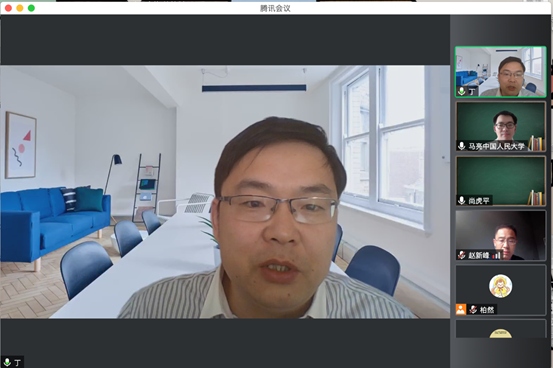Image resolution: width=553 pixels, height=368 pixels.
Task: Select the green-bordered active speaker thumbnail
Action: coord(500,72)
